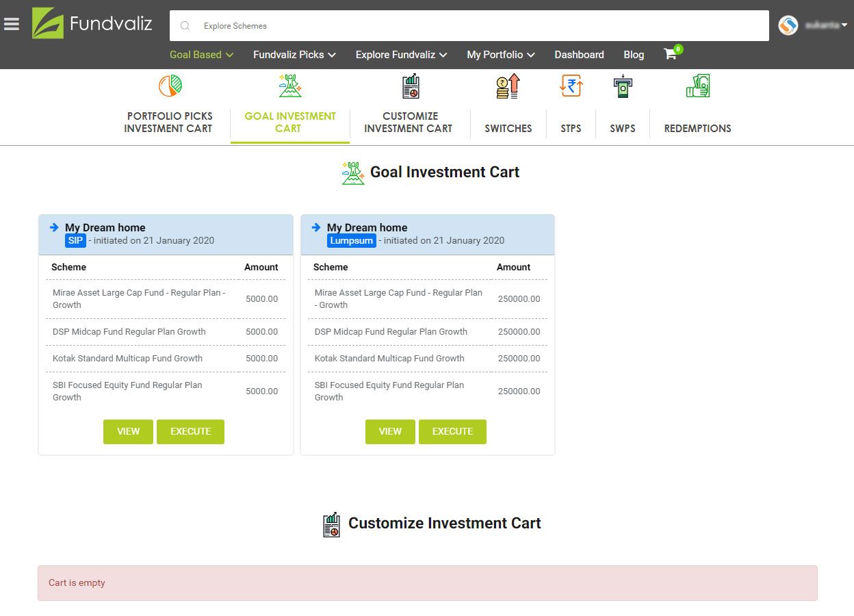Switch to Customize Investment Cart tab

409,122
